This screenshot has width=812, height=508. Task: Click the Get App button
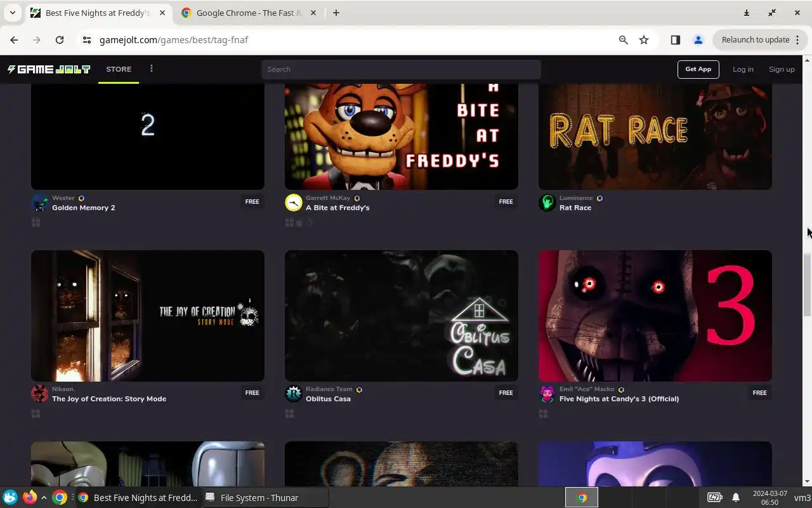click(x=698, y=69)
